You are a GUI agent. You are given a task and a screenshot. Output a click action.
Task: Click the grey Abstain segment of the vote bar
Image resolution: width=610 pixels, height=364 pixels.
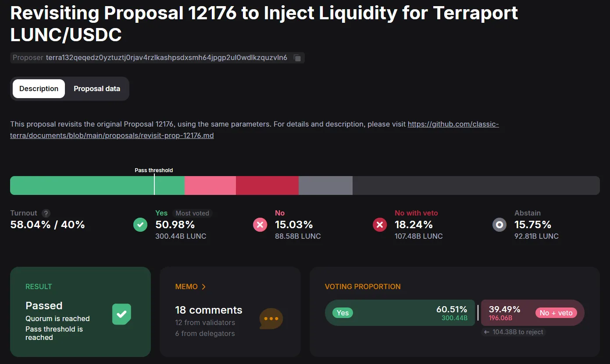(325, 185)
